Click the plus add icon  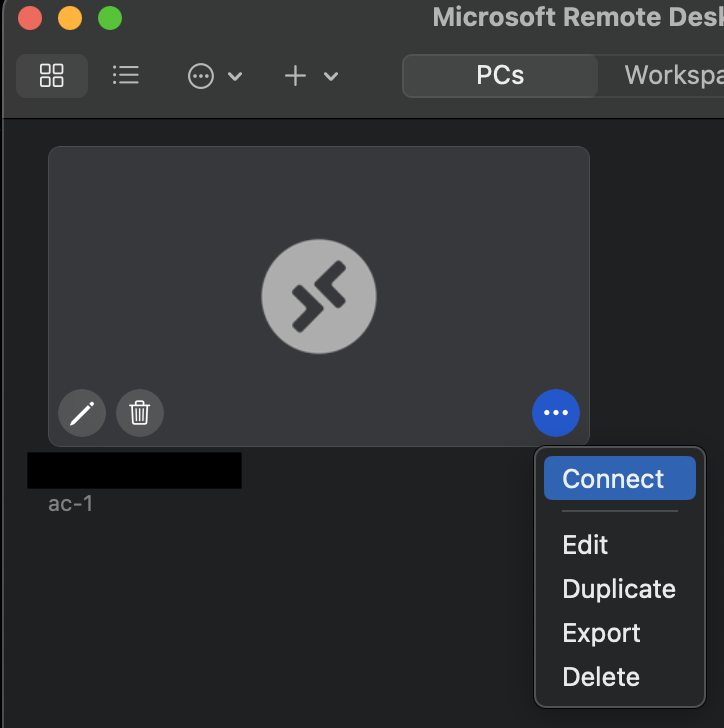tap(295, 76)
